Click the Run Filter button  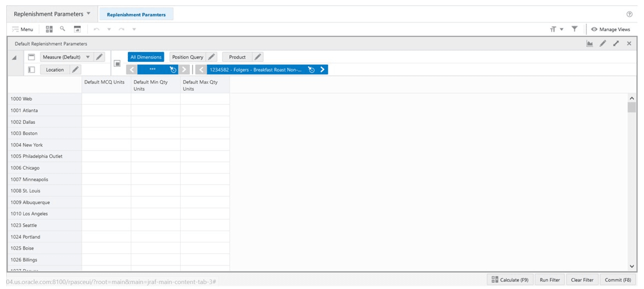pyautogui.click(x=549, y=280)
